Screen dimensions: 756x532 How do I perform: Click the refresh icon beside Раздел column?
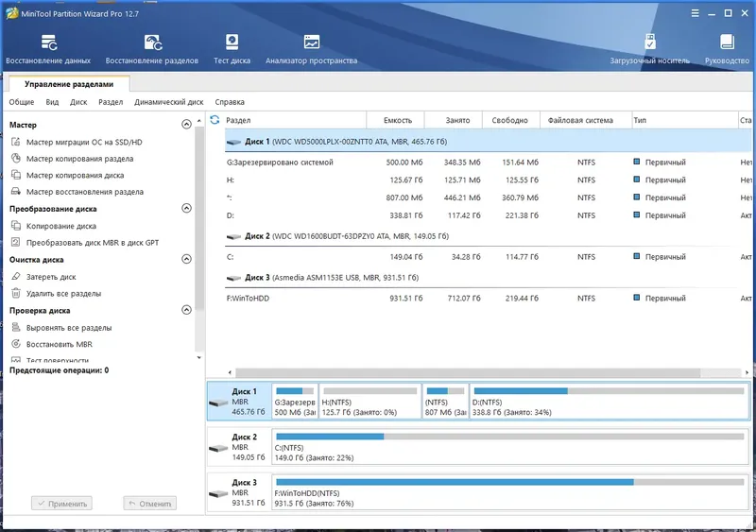[215, 120]
